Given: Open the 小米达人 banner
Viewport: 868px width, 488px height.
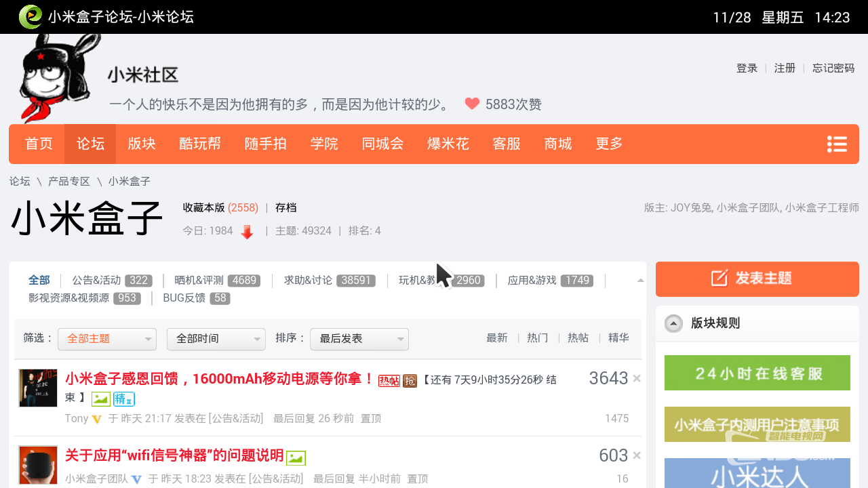Looking at the screenshot, I should point(757,473).
